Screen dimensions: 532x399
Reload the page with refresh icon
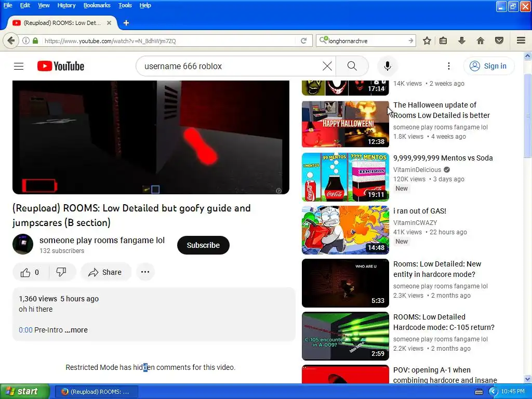click(303, 41)
